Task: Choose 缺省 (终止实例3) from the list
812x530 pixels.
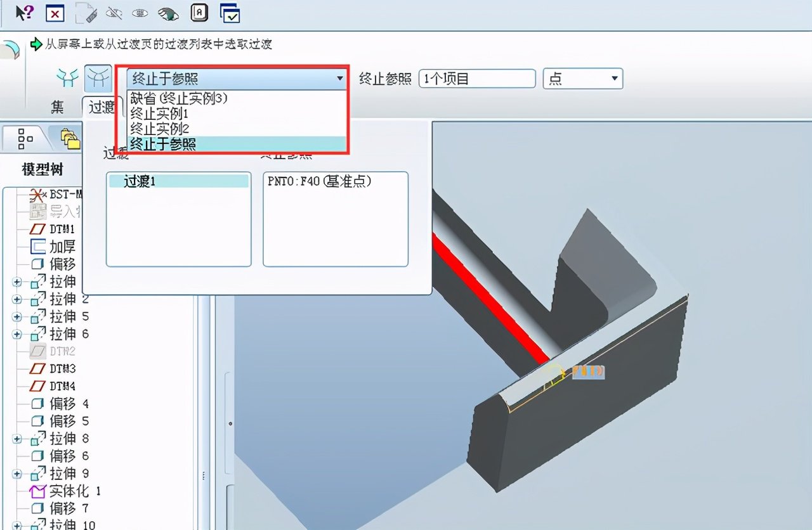Action: (179, 98)
